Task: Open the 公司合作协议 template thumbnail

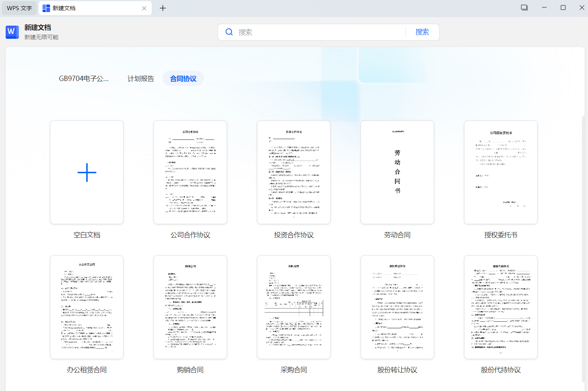Action: click(190, 173)
